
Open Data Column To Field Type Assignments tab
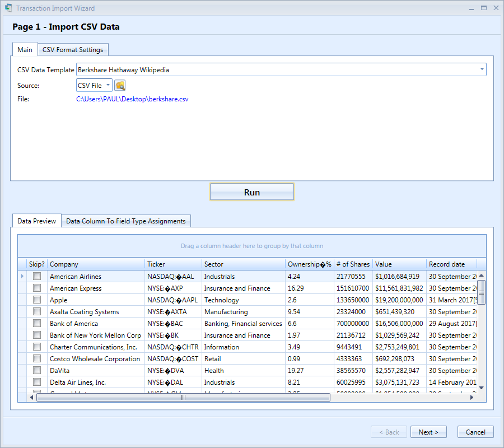coord(125,221)
